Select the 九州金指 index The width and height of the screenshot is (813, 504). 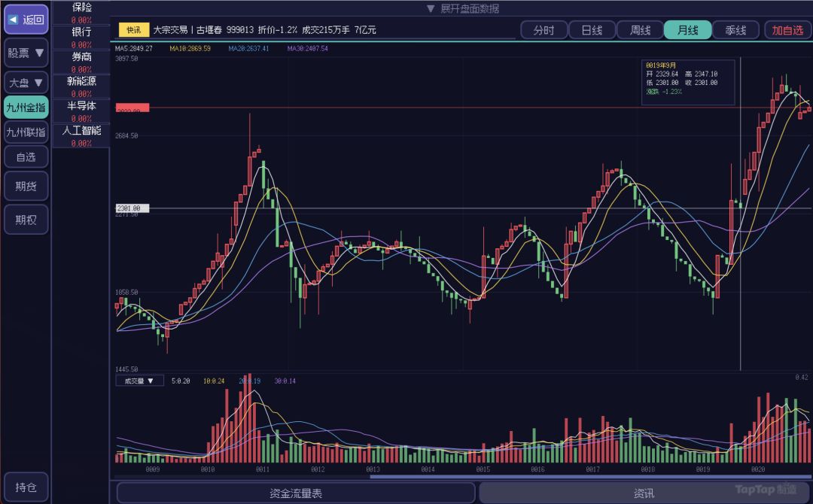pyautogui.click(x=26, y=108)
